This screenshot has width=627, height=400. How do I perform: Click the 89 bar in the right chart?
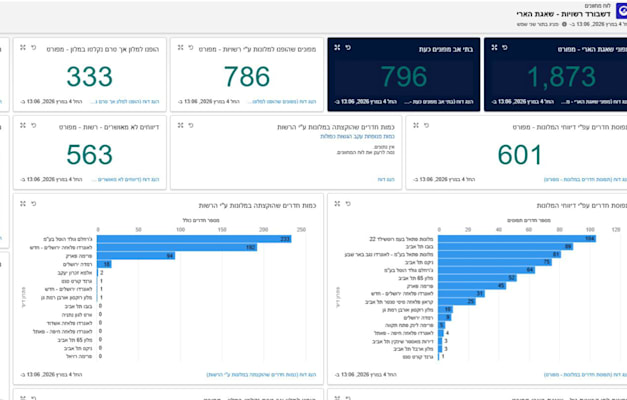click(x=505, y=246)
